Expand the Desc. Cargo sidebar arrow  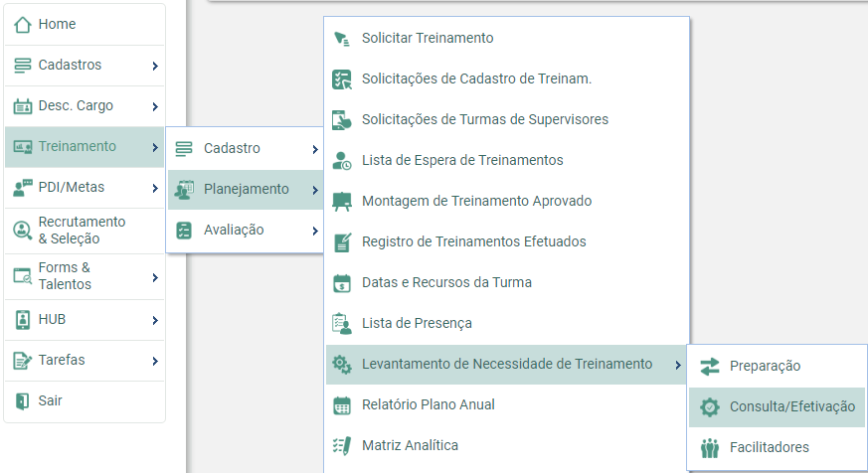[155, 106]
